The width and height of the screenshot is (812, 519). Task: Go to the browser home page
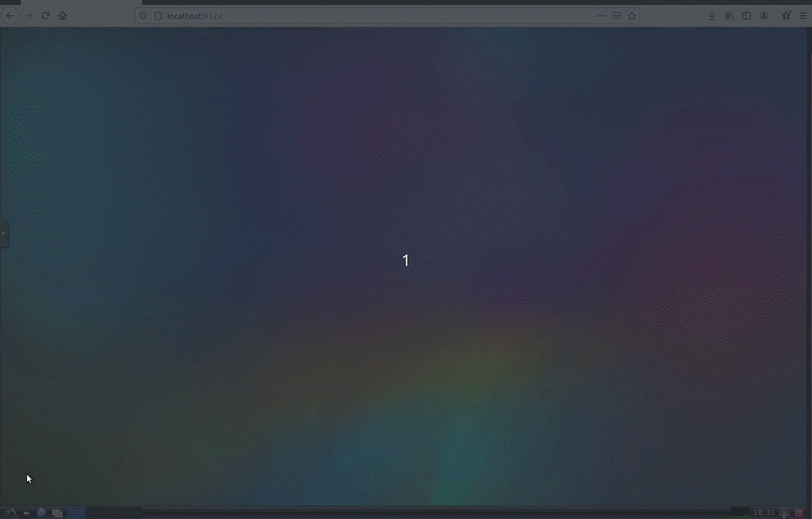coord(62,15)
